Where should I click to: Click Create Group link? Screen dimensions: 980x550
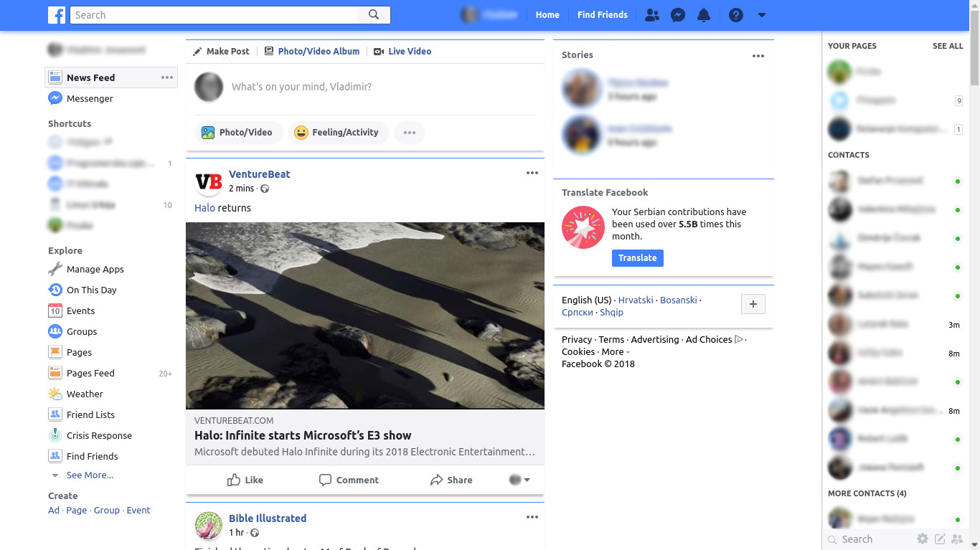pyautogui.click(x=107, y=510)
